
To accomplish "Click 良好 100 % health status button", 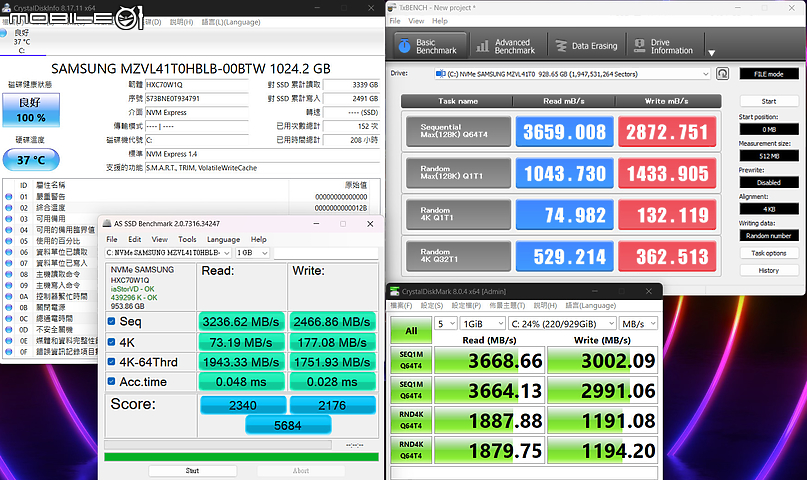I will click(x=31, y=110).
